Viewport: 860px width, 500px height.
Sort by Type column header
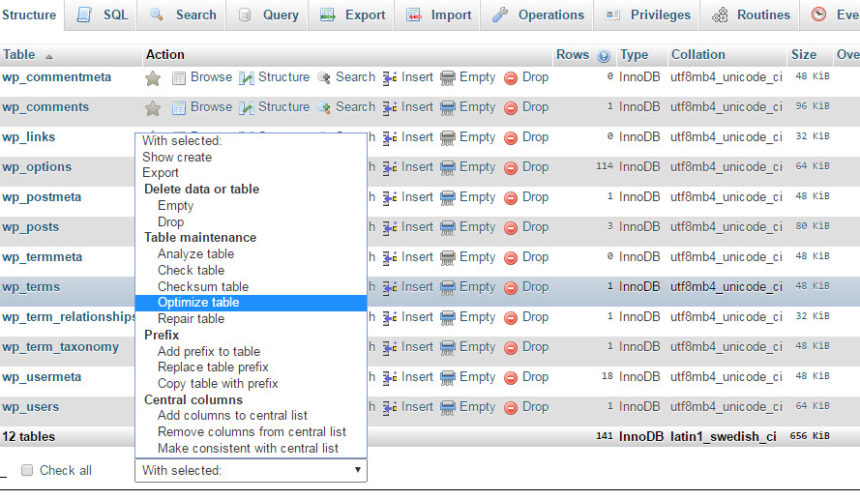coord(634,55)
